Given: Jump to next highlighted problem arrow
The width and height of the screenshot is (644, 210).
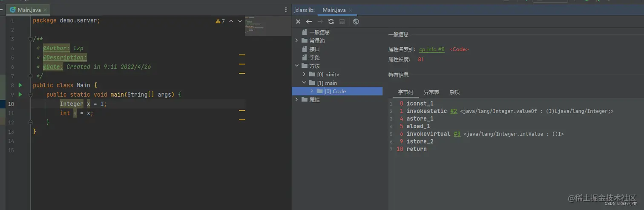Looking at the screenshot, I should pyautogui.click(x=241, y=21).
